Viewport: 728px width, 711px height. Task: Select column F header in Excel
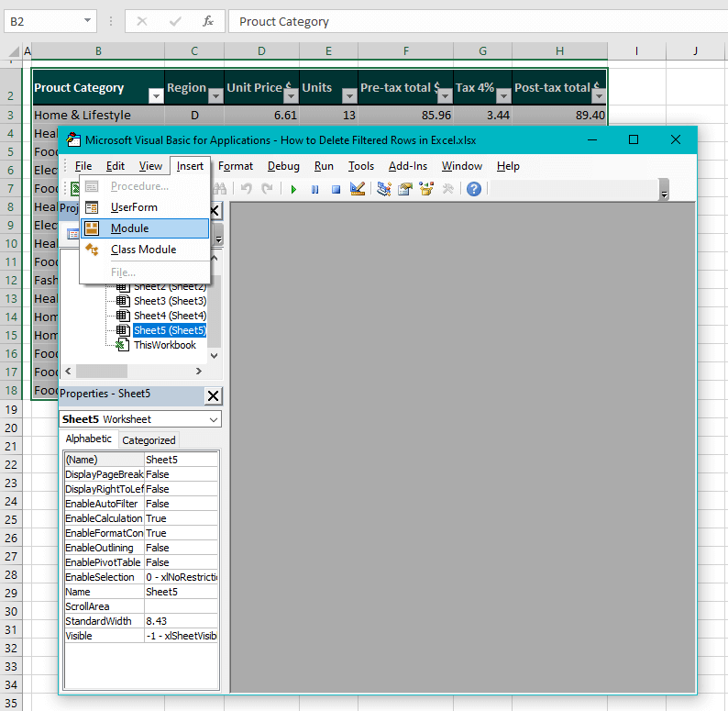(406, 51)
